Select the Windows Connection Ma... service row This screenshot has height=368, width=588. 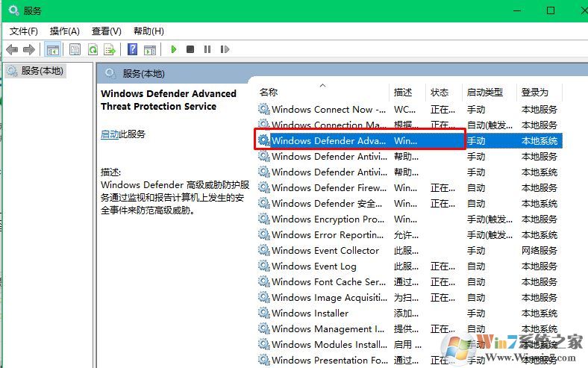410,125
